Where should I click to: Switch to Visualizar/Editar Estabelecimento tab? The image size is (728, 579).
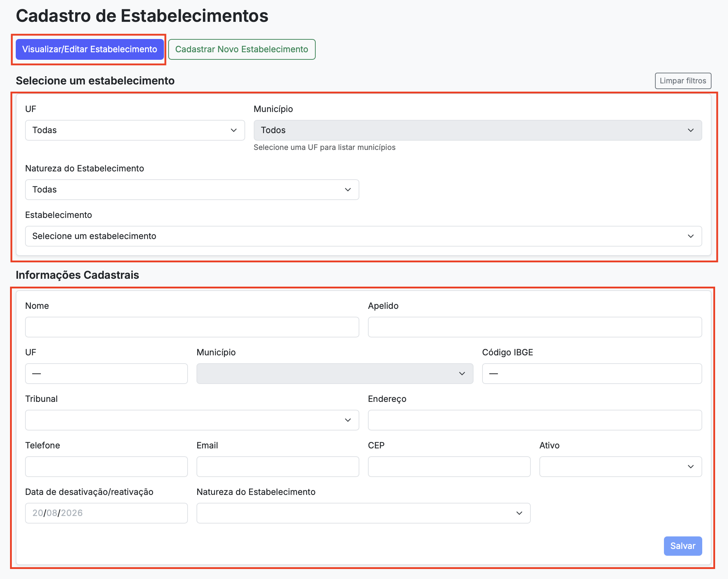click(89, 49)
